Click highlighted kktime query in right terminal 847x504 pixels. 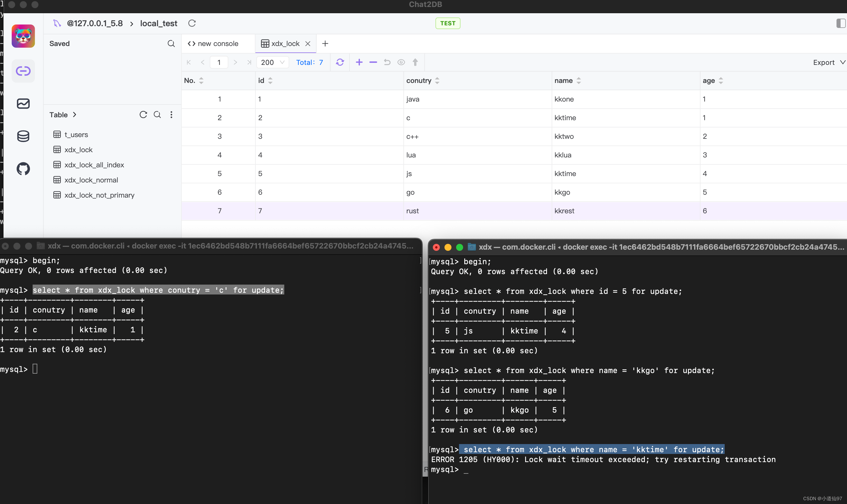tap(592, 449)
